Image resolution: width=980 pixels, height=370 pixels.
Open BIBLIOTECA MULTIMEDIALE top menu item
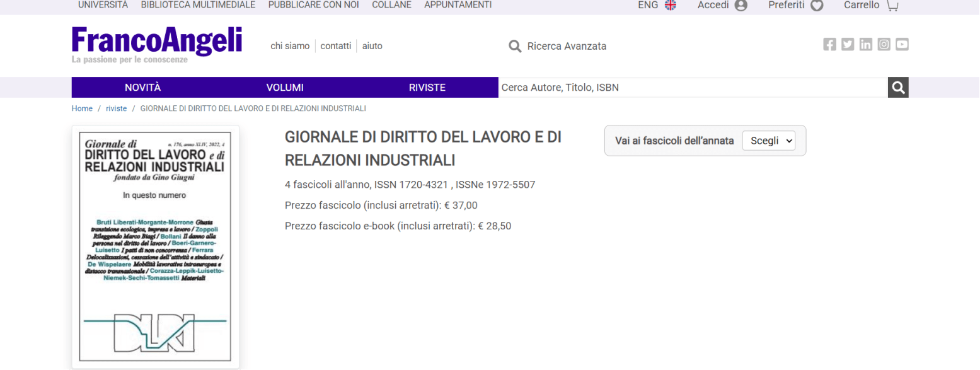pyautogui.click(x=198, y=5)
